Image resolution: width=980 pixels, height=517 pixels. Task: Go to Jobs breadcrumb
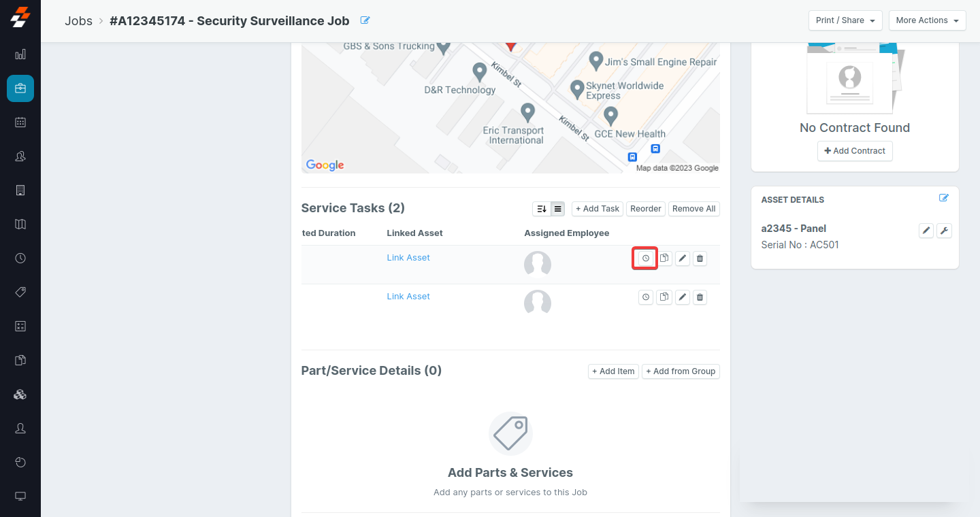(x=78, y=21)
